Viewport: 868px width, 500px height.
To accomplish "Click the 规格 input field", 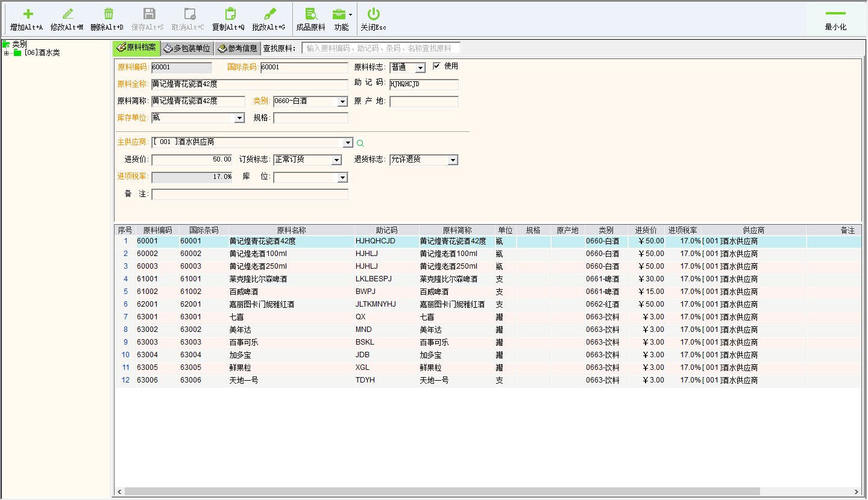I will (x=310, y=118).
